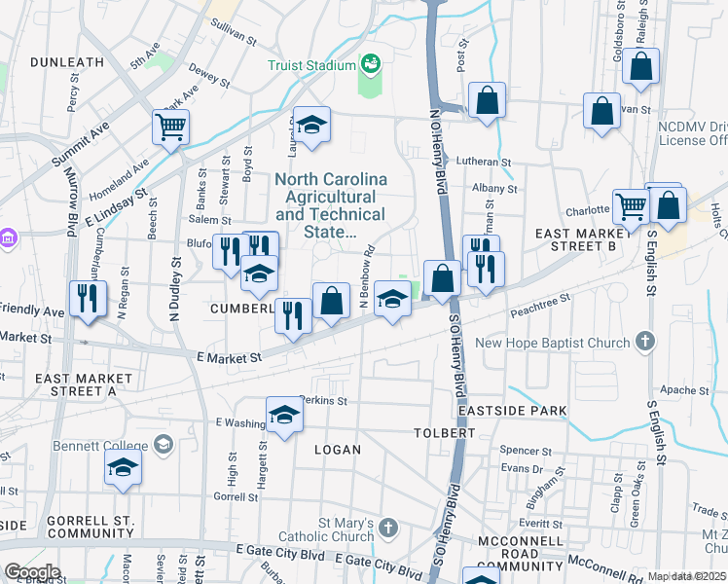Open the Truist Stadium marker icon
Image resolution: width=728 pixels, height=584 pixels.
point(371,63)
